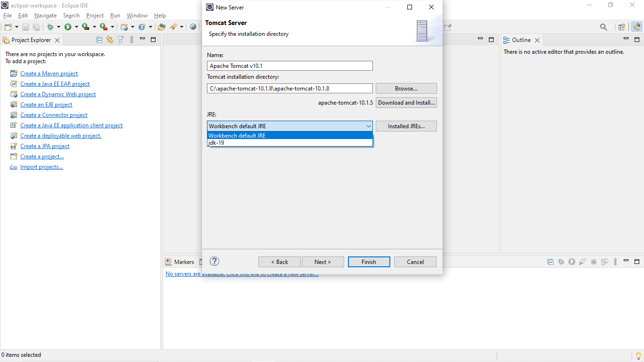
Task: Open the Window menu
Action: coord(137,16)
